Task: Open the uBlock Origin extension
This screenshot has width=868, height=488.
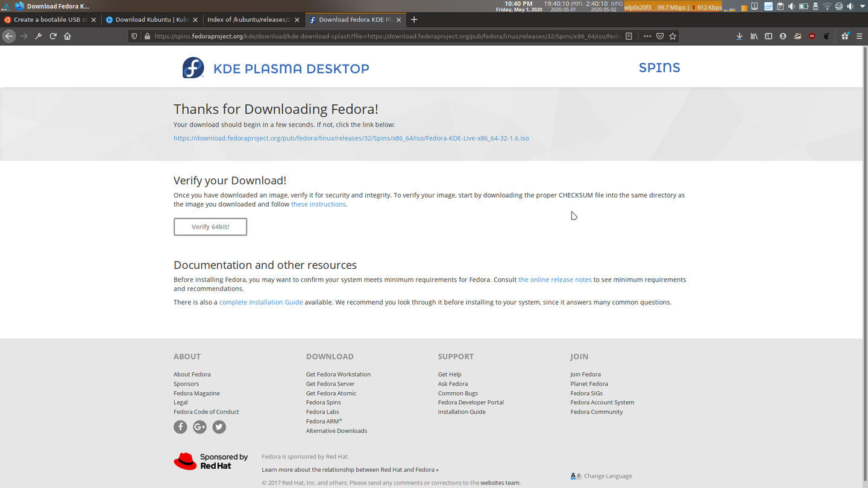Action: (812, 36)
